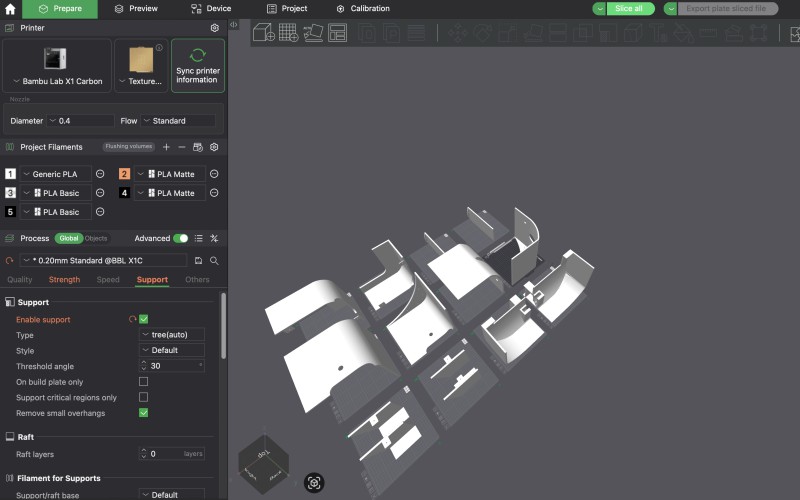This screenshot has width=800, height=500.
Task: Edit filament 5 PLA Basic preset icon
Action: [101, 212]
